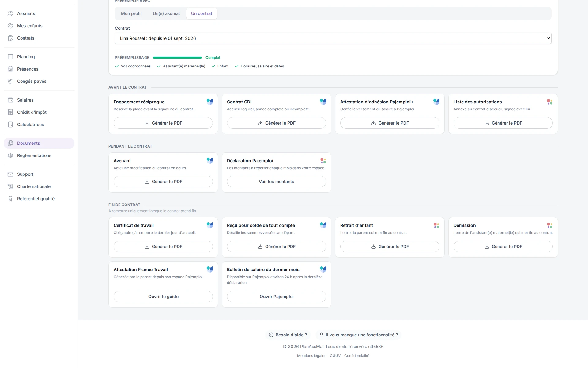Click the Planning calendar icon
The height and width of the screenshot is (368, 588).
coord(10,57)
